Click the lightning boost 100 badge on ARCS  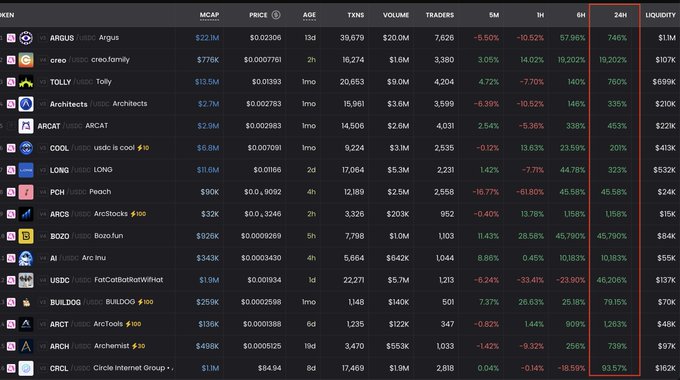pos(138,214)
